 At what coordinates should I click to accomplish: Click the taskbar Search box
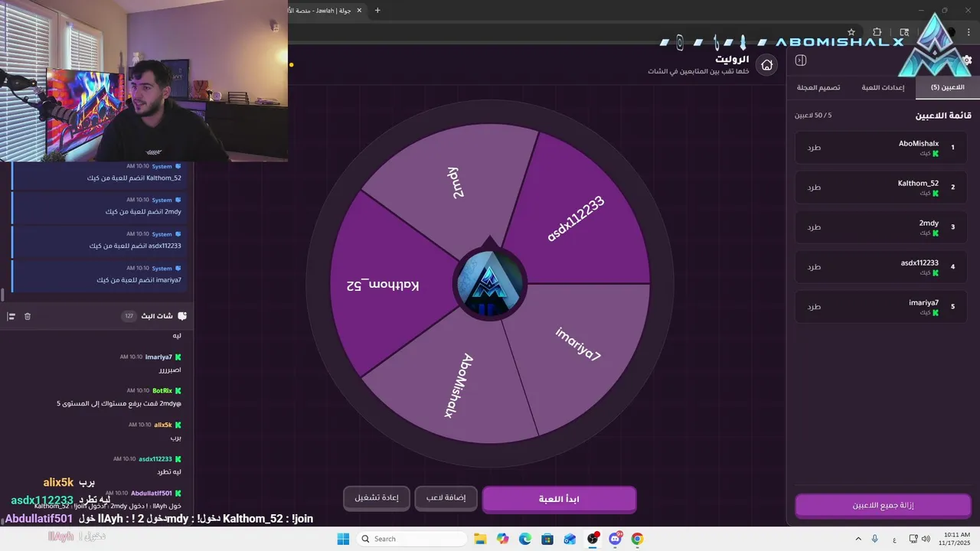413,539
